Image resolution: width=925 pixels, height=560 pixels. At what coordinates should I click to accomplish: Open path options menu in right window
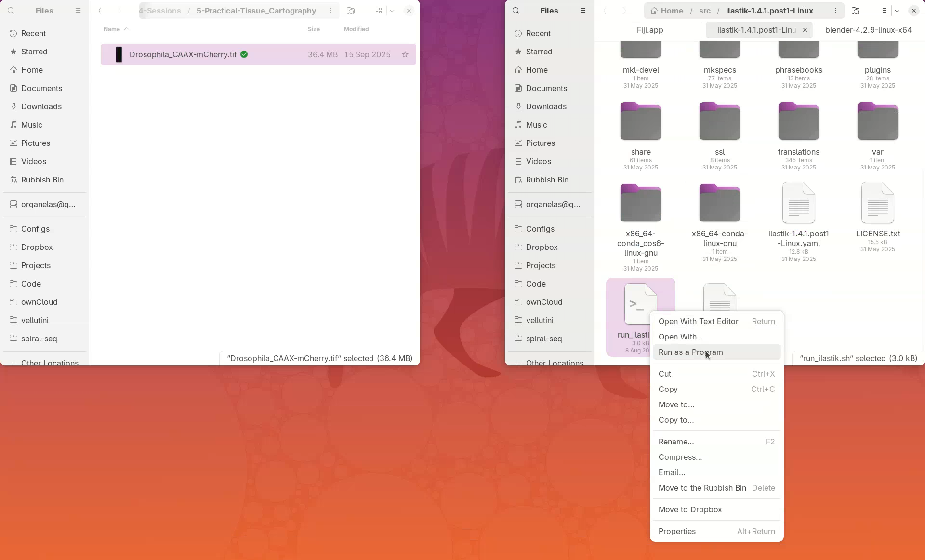coord(836,11)
